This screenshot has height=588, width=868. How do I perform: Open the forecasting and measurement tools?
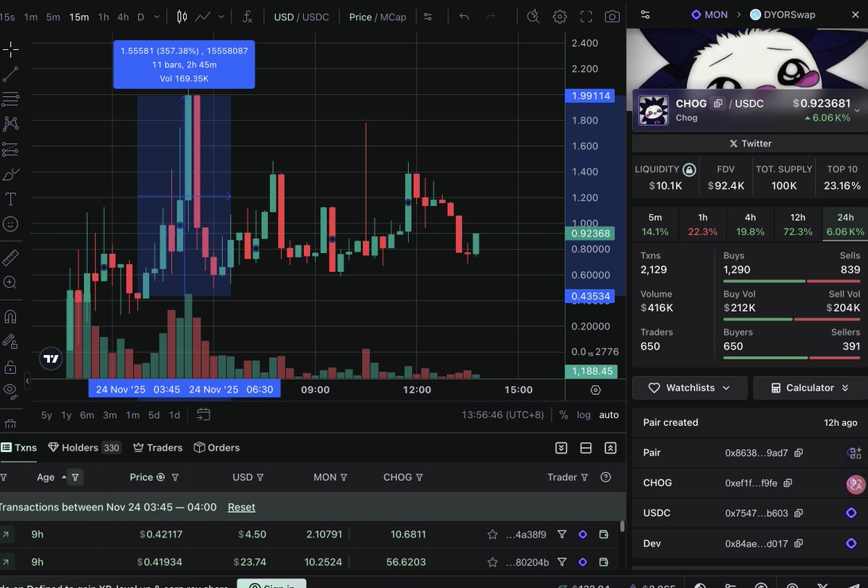(x=10, y=149)
